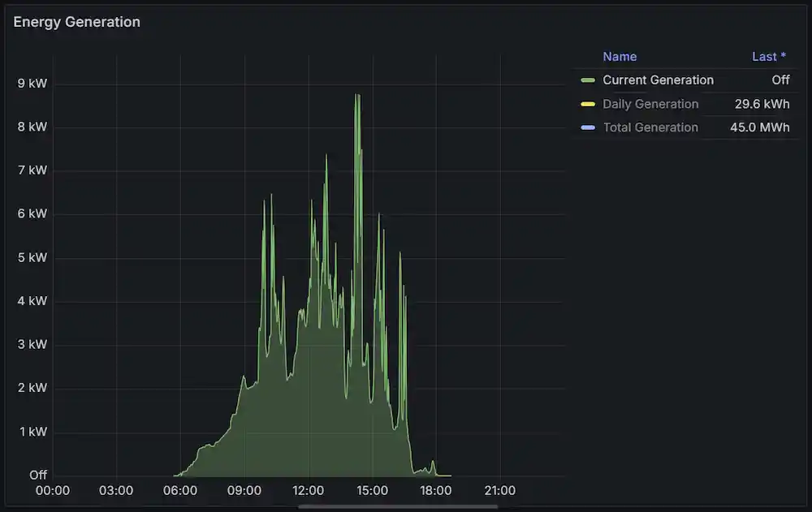812x512 pixels.
Task: Sort the legend by the Last column
Action: 769,56
